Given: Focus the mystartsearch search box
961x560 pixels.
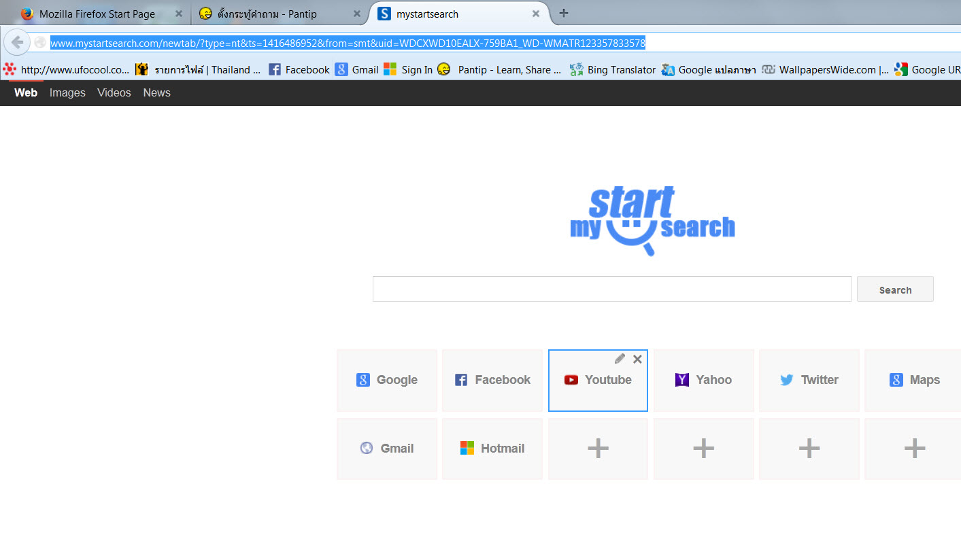Looking at the screenshot, I should pos(611,289).
